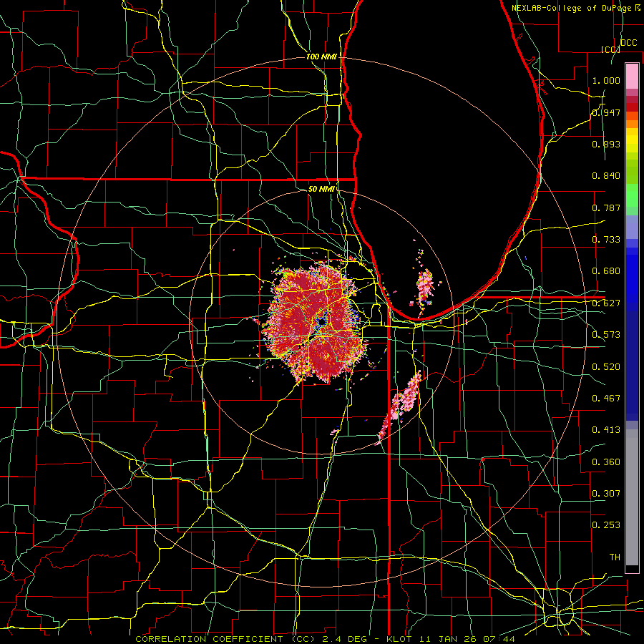The height and width of the screenshot is (644, 644).
Task: Pick the periwinkle color bar segment
Action: [632, 228]
